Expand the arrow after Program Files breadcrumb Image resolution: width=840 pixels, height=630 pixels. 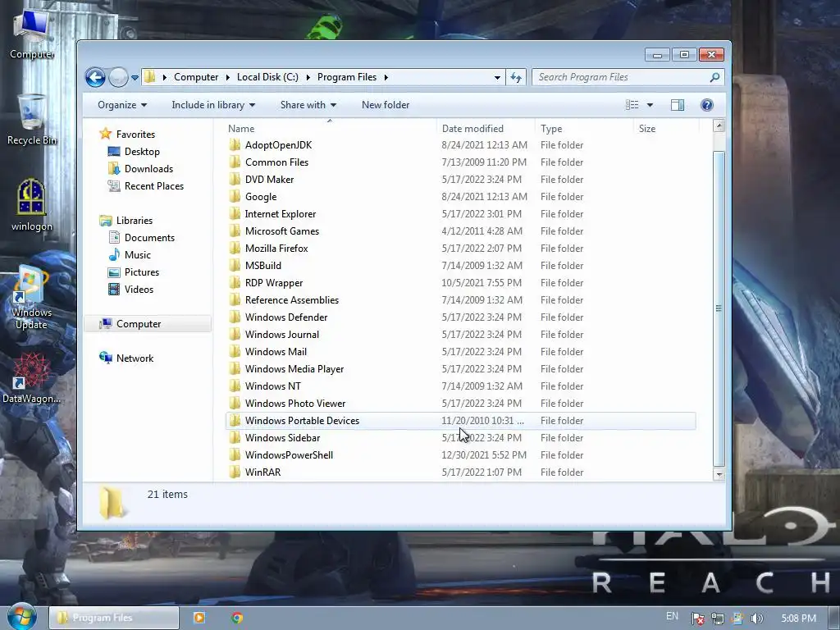click(x=386, y=77)
